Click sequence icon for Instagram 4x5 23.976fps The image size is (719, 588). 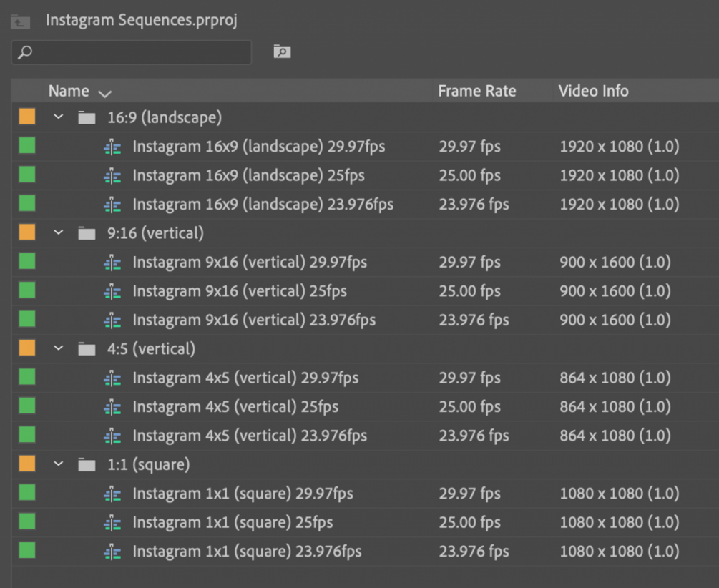(x=112, y=436)
